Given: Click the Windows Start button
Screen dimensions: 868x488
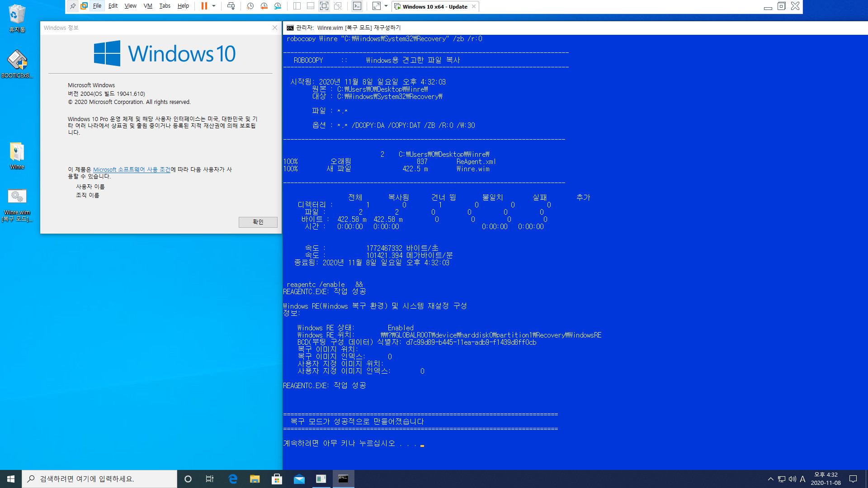Looking at the screenshot, I should (11, 479).
